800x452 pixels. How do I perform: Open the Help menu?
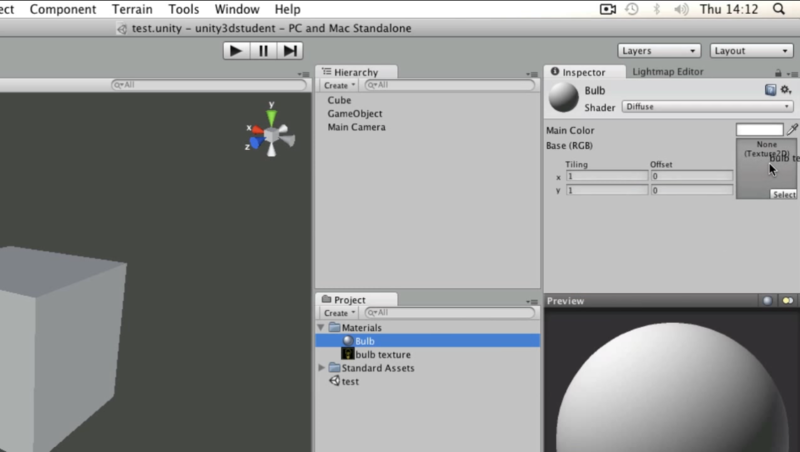(x=287, y=9)
